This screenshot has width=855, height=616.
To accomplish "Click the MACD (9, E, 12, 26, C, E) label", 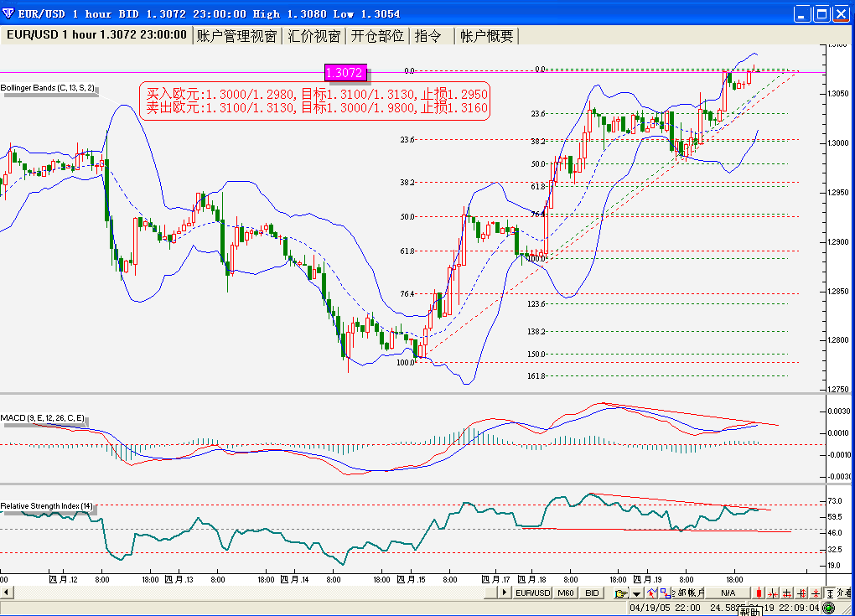I will tap(43, 418).
